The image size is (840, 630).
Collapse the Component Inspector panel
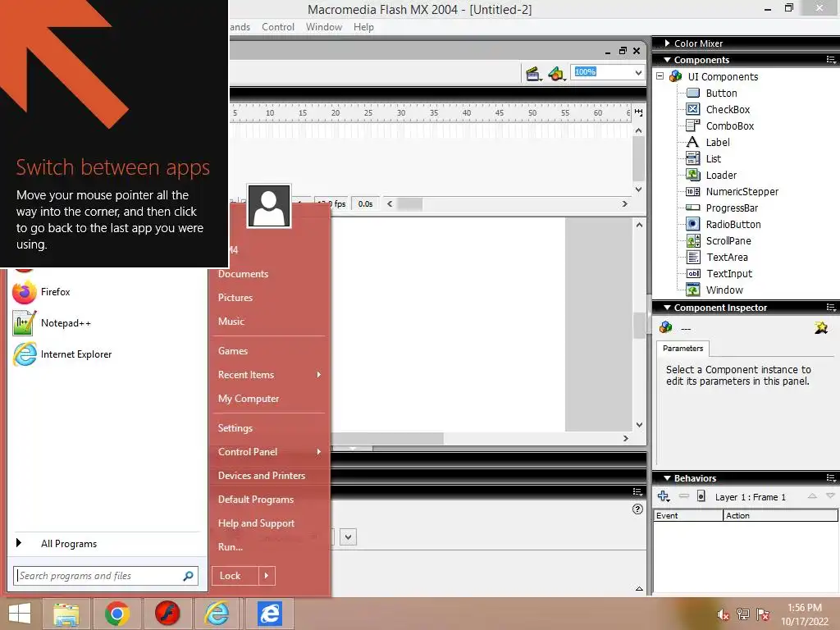[x=667, y=308]
